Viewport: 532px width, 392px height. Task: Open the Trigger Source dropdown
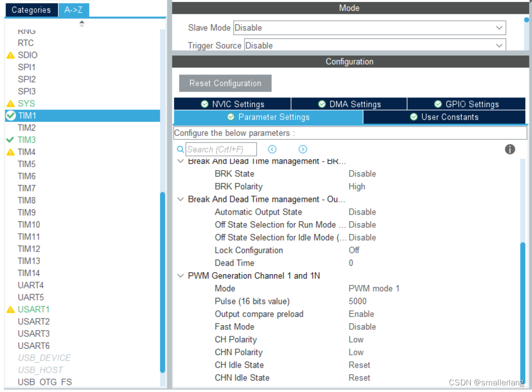click(375, 45)
